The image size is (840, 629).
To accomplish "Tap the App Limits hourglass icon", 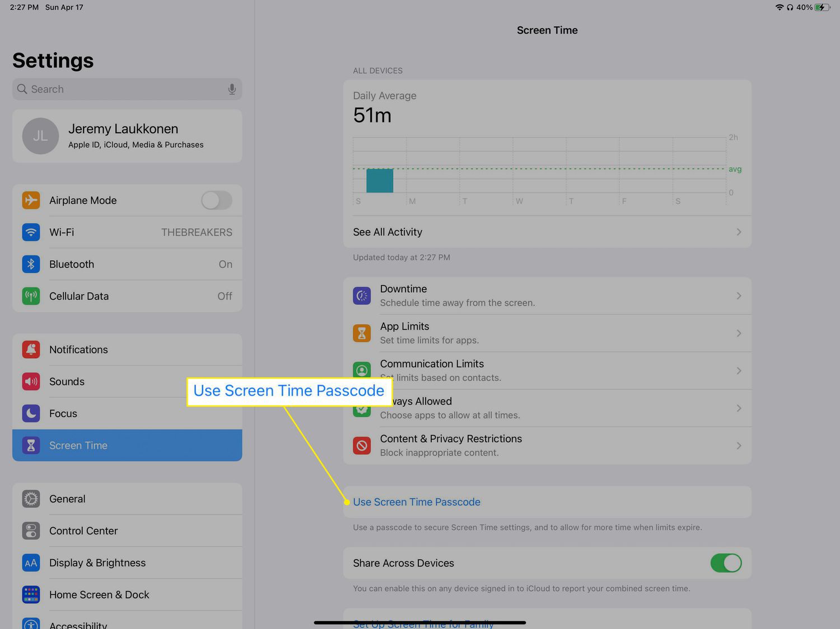I will tap(362, 333).
